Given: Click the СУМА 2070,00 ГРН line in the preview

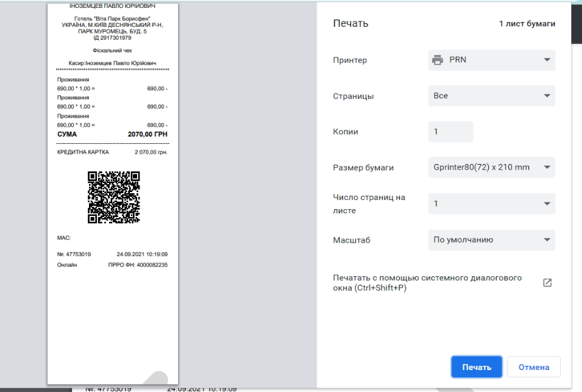Looking at the screenshot, I should click(112, 134).
